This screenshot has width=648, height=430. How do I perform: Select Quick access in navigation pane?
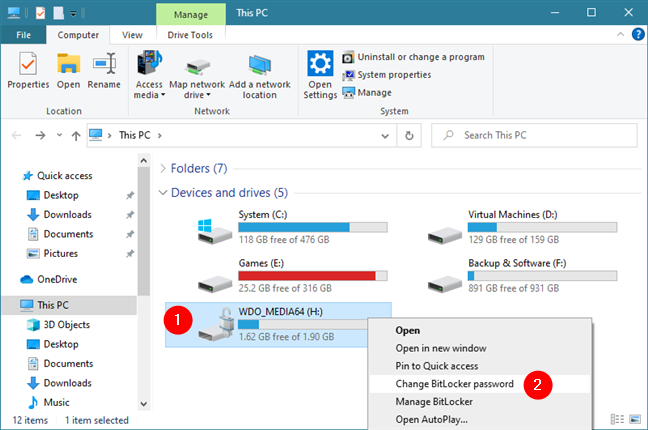[58, 176]
